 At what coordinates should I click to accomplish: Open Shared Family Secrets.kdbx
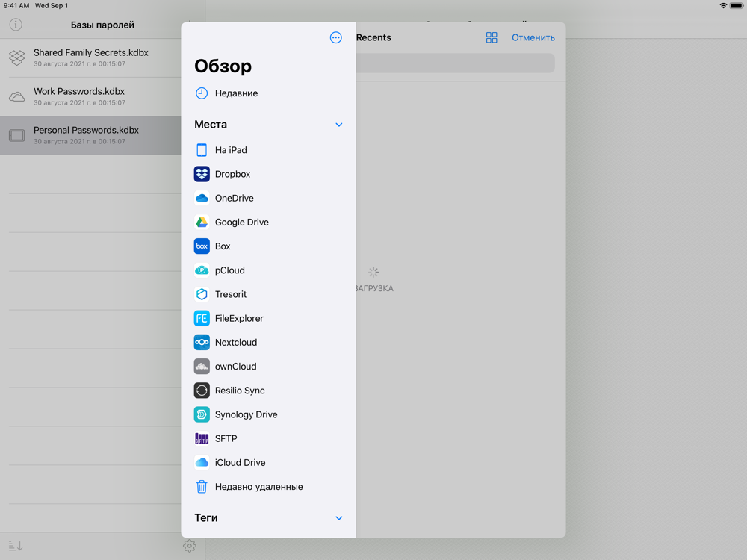point(90,57)
